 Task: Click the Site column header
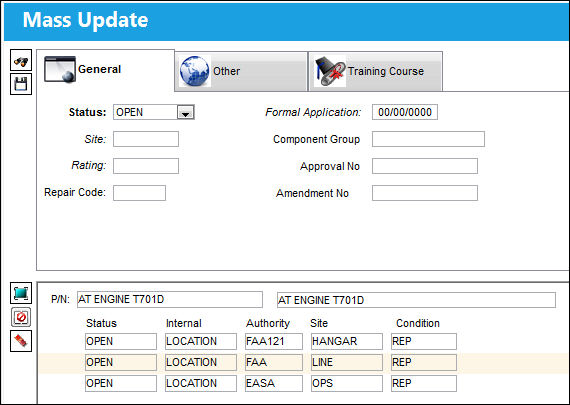click(319, 323)
